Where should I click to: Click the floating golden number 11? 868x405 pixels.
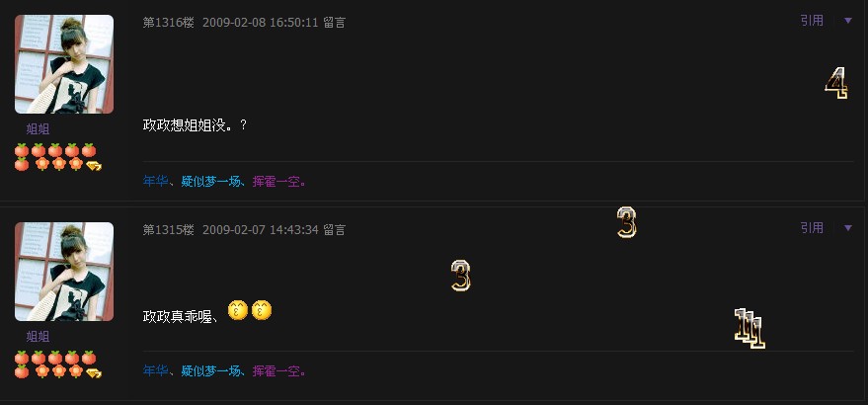coord(750,329)
